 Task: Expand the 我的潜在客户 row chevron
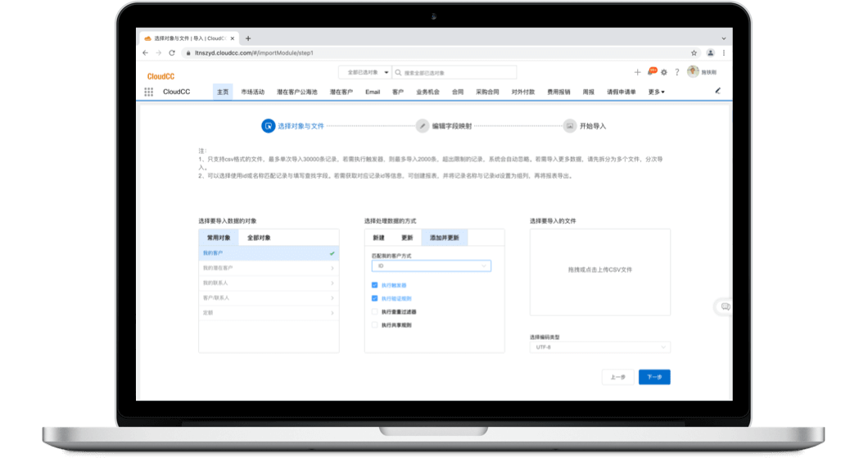332,268
